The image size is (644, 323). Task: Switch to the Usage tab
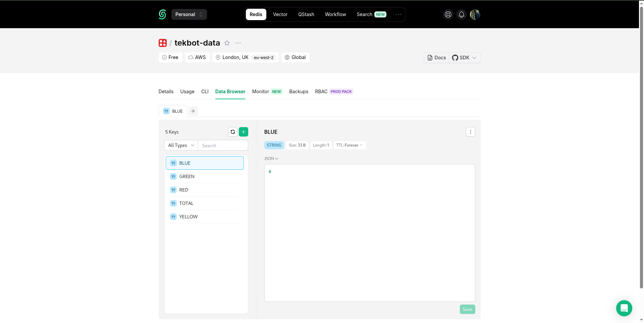(187, 92)
